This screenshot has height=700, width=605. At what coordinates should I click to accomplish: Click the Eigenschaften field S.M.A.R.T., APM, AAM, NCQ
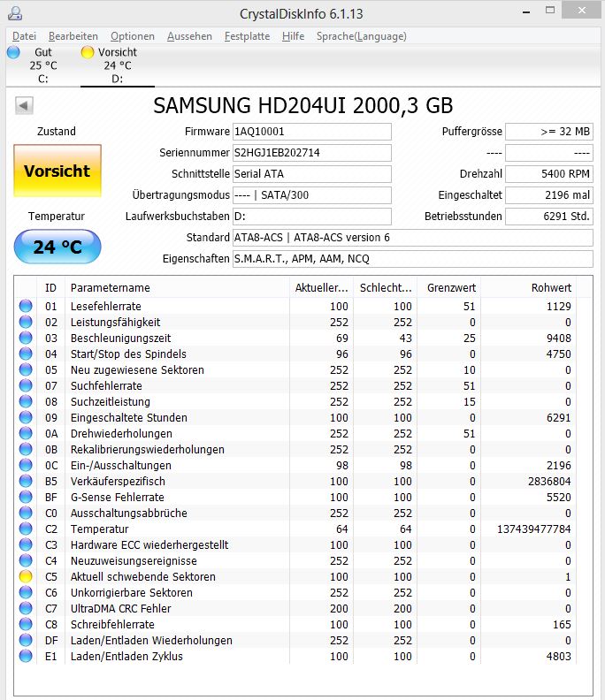click(413, 258)
